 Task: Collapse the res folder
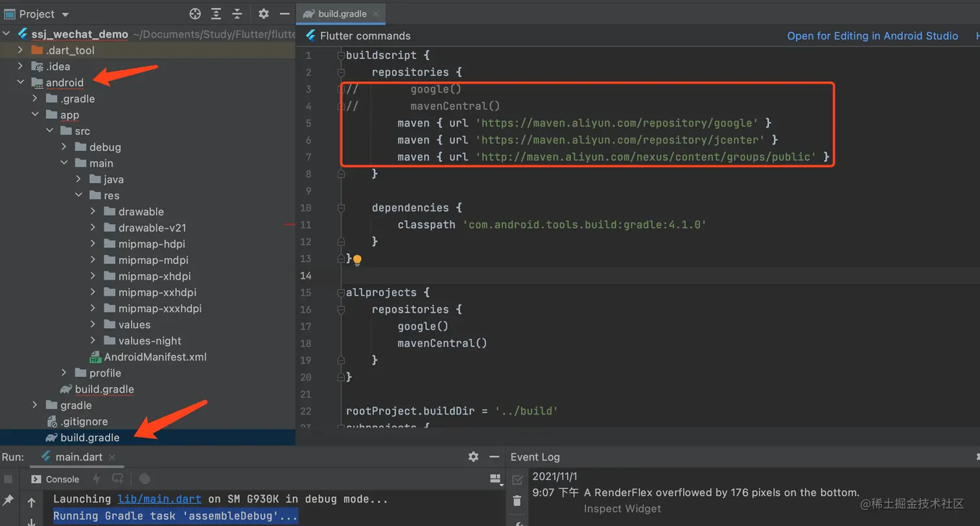point(78,195)
